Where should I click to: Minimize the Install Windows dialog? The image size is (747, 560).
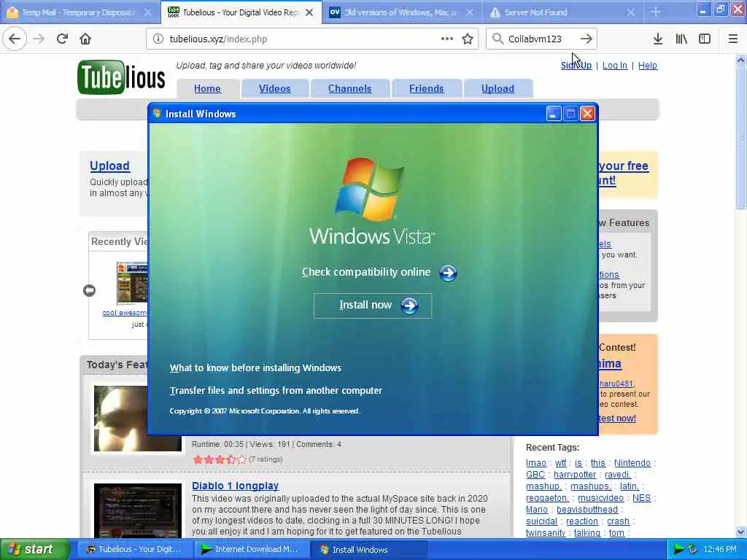[553, 114]
